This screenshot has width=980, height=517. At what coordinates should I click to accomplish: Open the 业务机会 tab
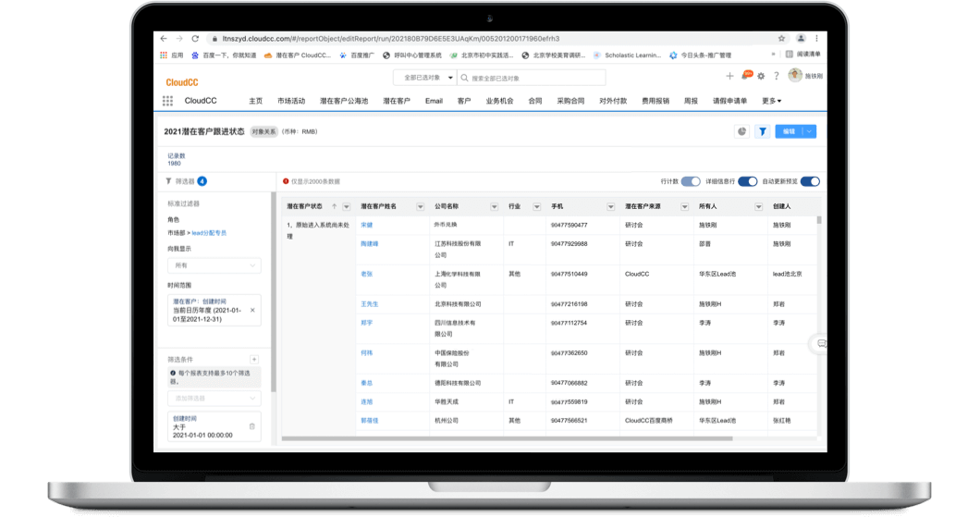coord(499,101)
